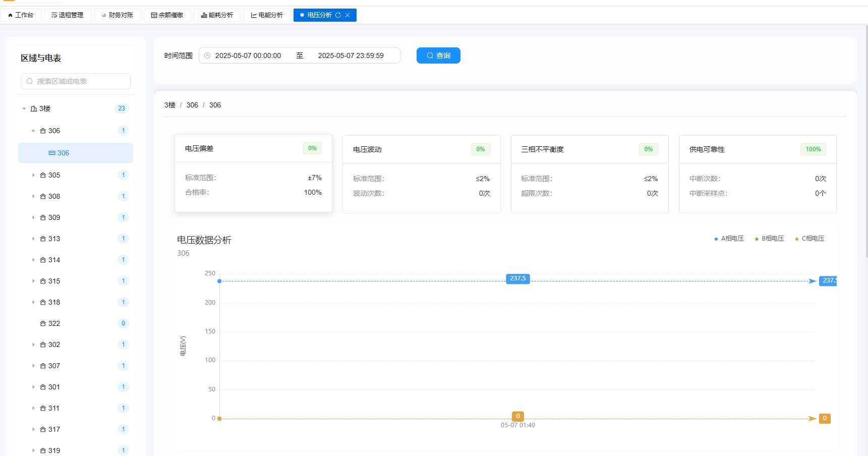
Task: Open the 能耗分析 tab
Action: (x=217, y=15)
